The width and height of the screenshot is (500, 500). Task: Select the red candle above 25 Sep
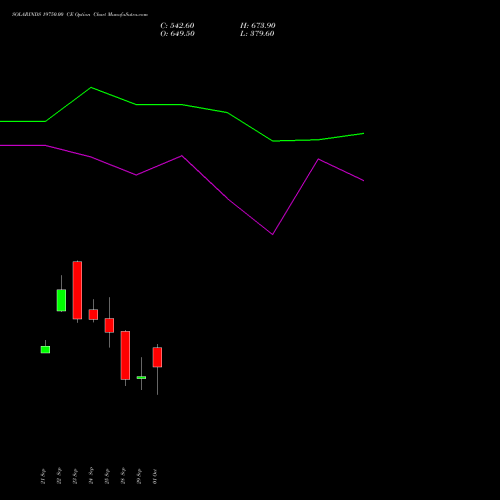pyautogui.click(x=109, y=325)
